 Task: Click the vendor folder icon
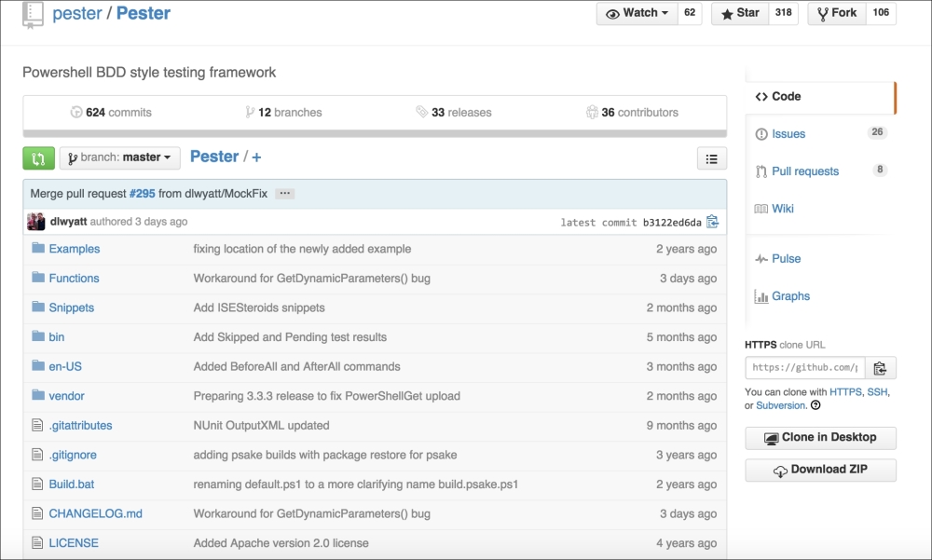click(x=38, y=395)
